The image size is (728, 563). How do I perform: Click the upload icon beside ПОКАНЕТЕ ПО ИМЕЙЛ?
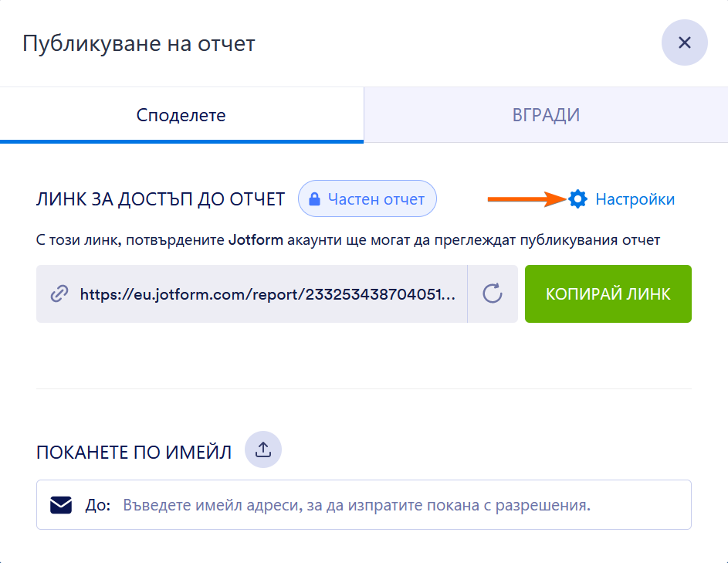pyautogui.click(x=263, y=449)
